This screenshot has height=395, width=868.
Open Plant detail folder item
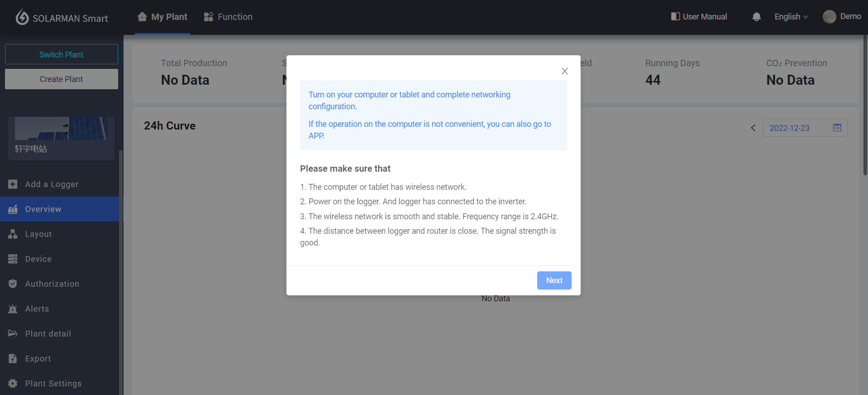[x=13, y=334]
